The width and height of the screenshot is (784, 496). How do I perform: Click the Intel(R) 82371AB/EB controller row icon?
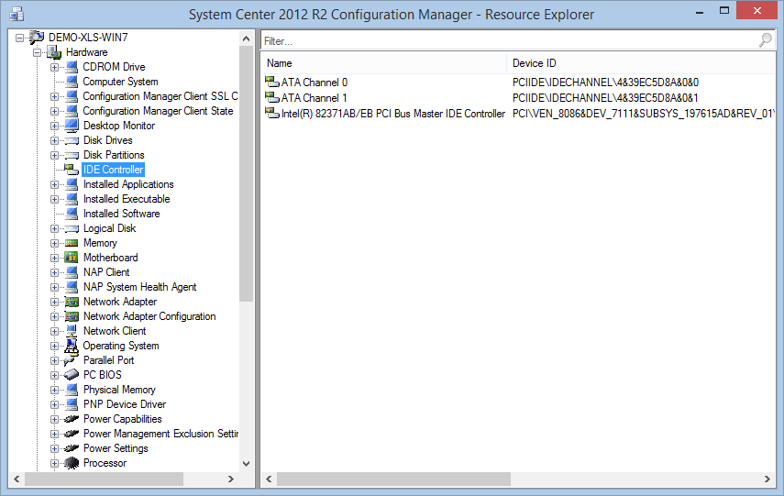(x=272, y=114)
